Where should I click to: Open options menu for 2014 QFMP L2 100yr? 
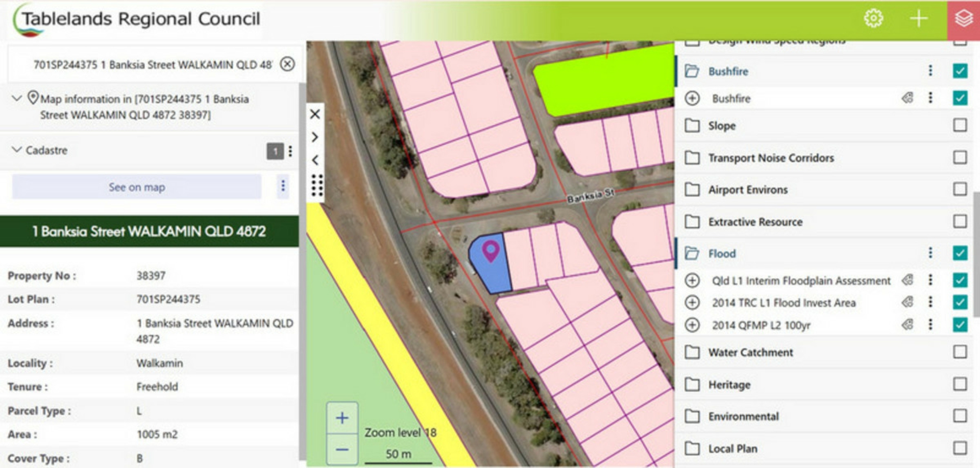[930, 324]
